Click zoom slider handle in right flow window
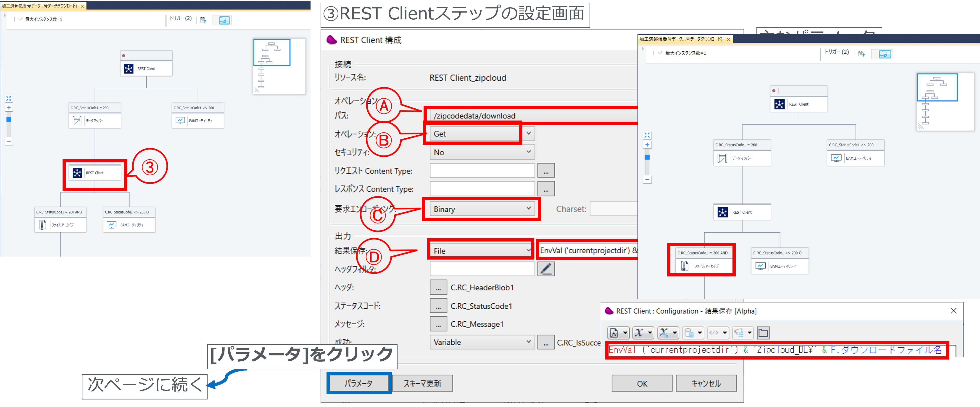980x407 pixels. pyautogui.click(x=647, y=157)
